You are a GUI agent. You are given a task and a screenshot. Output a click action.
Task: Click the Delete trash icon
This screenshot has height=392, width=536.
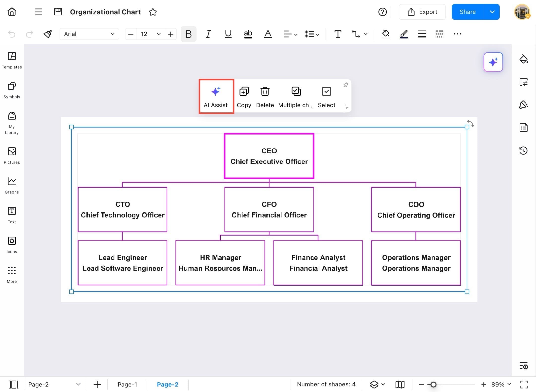coord(265,92)
